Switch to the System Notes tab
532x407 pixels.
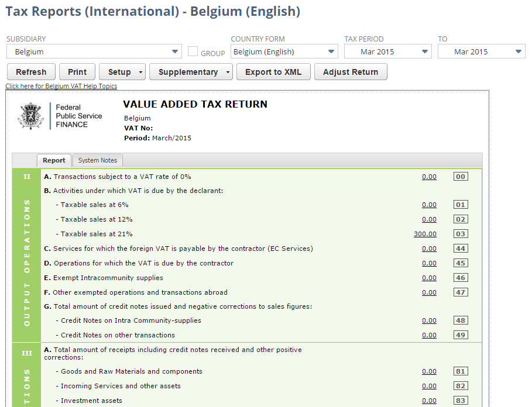pyautogui.click(x=97, y=160)
